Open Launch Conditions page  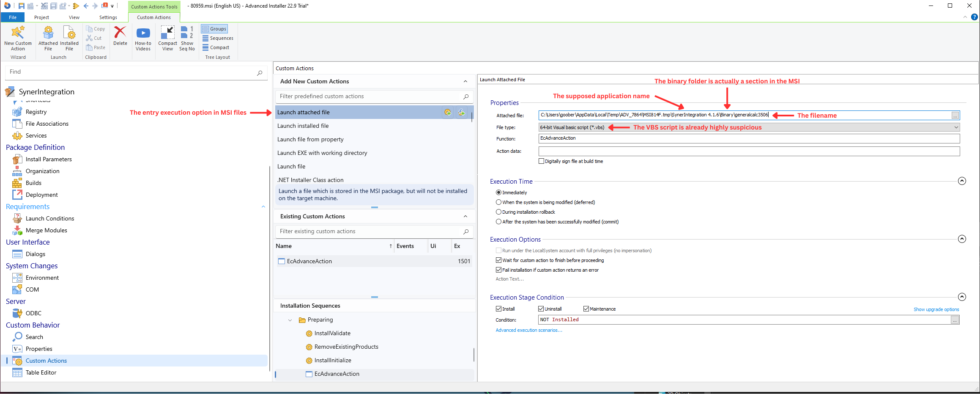(50, 218)
